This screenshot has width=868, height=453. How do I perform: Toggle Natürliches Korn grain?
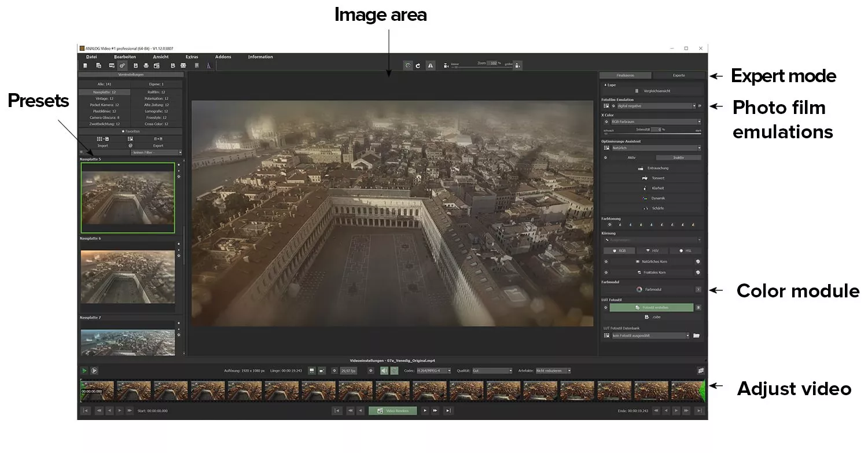[652, 262]
